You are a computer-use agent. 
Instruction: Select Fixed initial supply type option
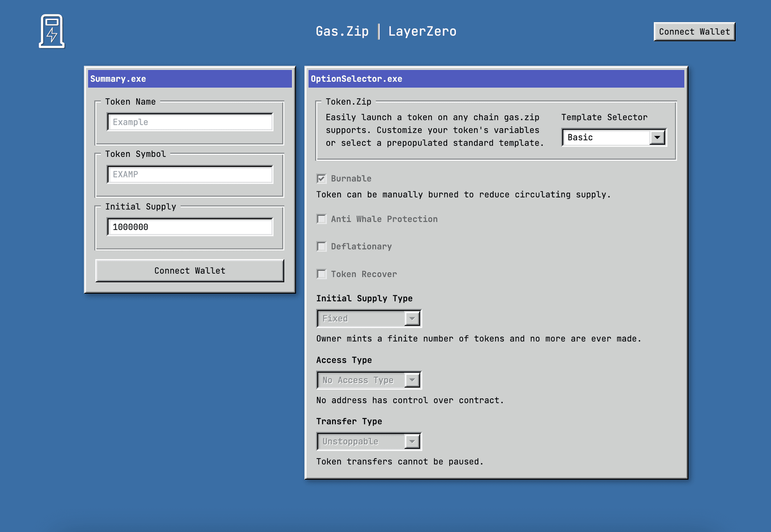point(366,319)
